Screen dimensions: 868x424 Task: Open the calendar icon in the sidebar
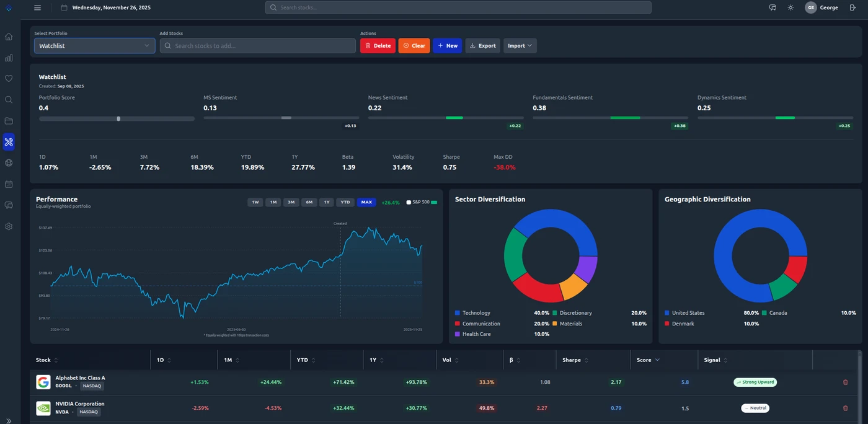point(9,184)
